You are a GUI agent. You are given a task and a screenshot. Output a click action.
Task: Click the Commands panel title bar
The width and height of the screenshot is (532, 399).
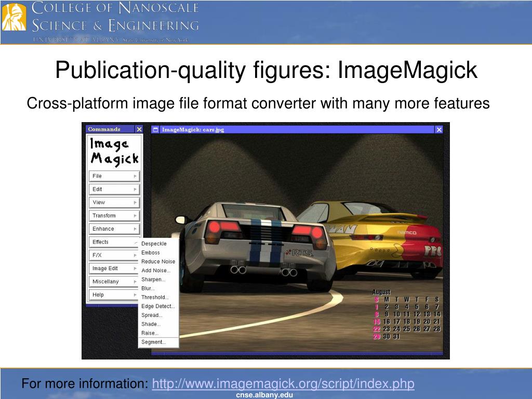click(x=111, y=129)
